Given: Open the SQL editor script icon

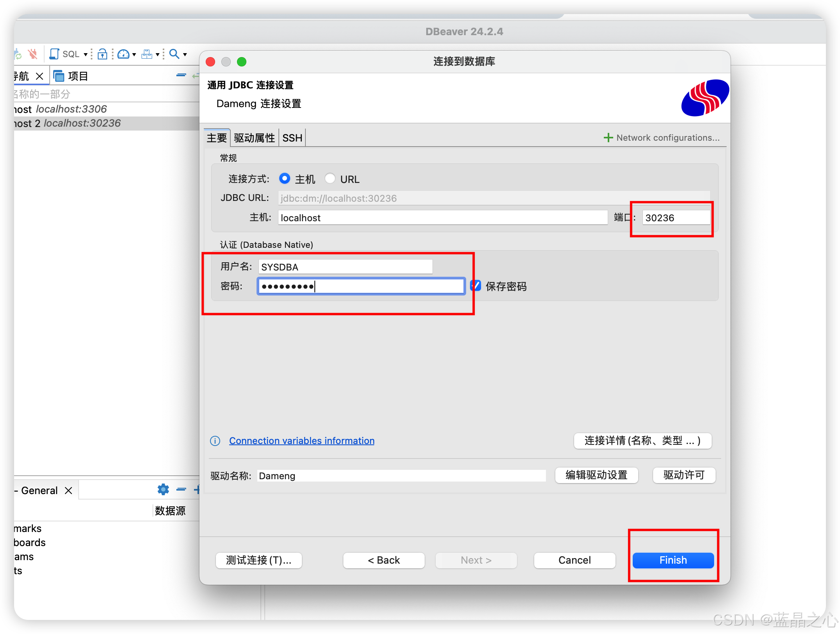Looking at the screenshot, I should click(x=54, y=54).
